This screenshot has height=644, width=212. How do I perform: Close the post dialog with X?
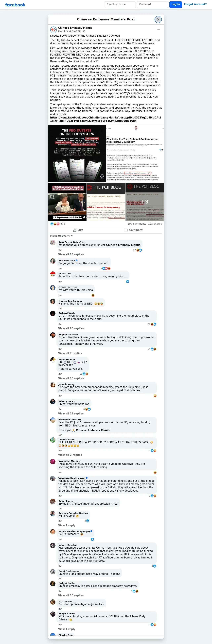click(x=158, y=19)
